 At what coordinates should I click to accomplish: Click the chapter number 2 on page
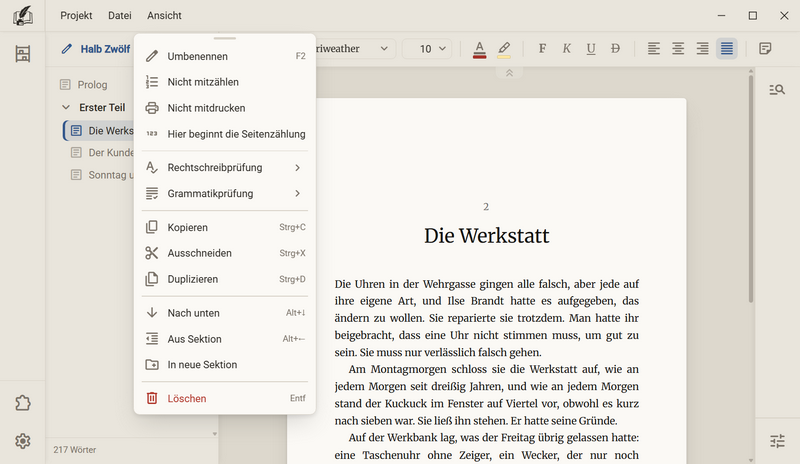coord(486,207)
